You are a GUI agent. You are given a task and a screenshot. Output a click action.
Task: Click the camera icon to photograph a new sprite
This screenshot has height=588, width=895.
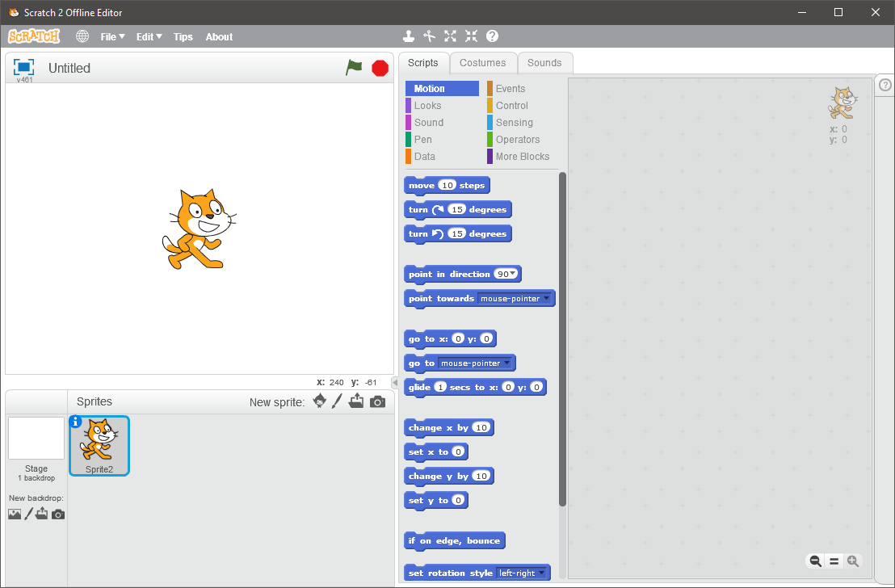[376, 401]
